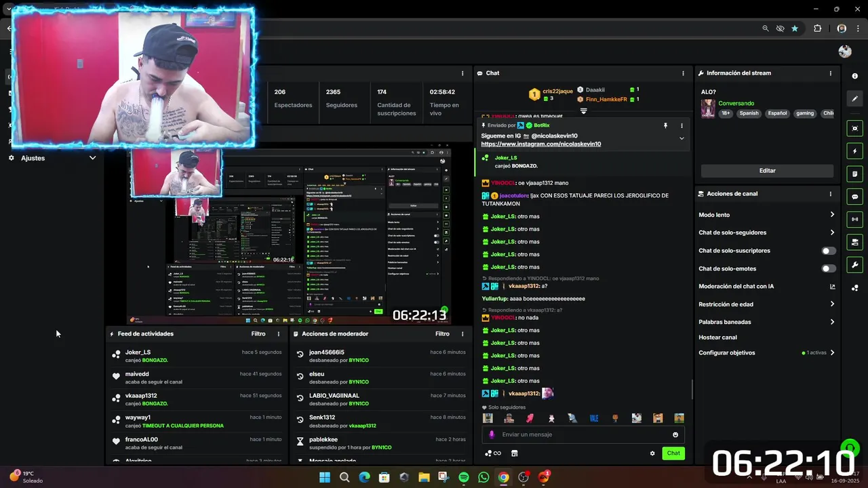Open Acciones de moderador three-dot menu

point(462,333)
